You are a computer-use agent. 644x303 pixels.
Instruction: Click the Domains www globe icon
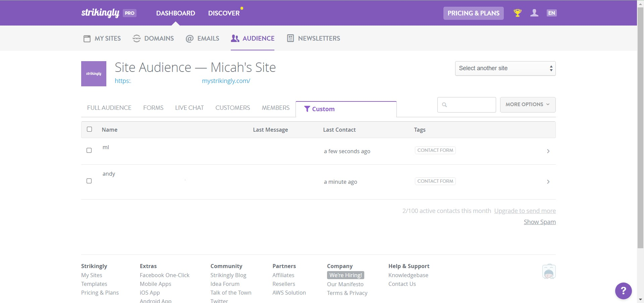click(137, 38)
